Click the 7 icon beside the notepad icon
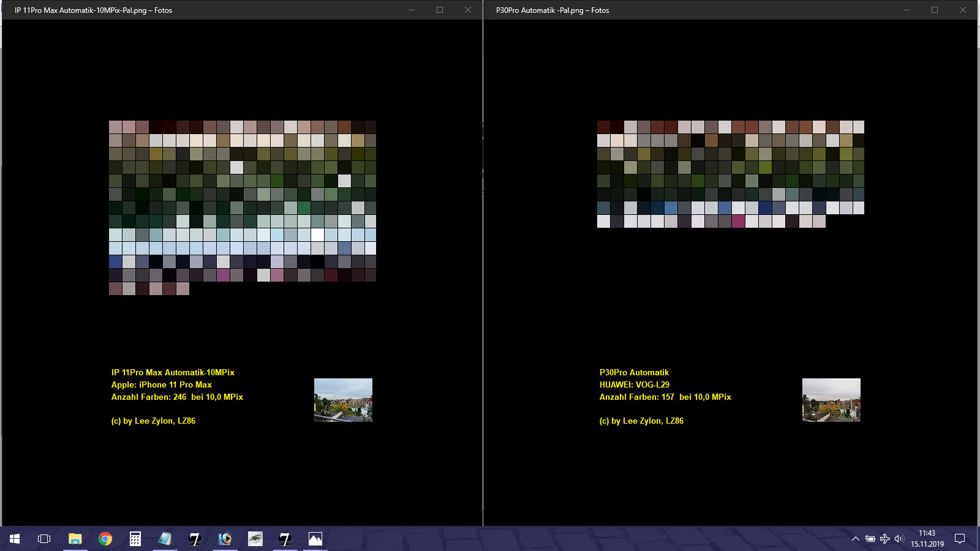The height and width of the screenshot is (551, 980). (195, 539)
